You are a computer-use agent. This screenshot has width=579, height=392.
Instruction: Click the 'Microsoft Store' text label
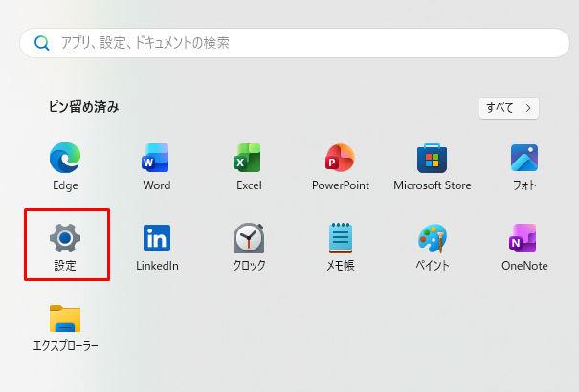(x=433, y=185)
